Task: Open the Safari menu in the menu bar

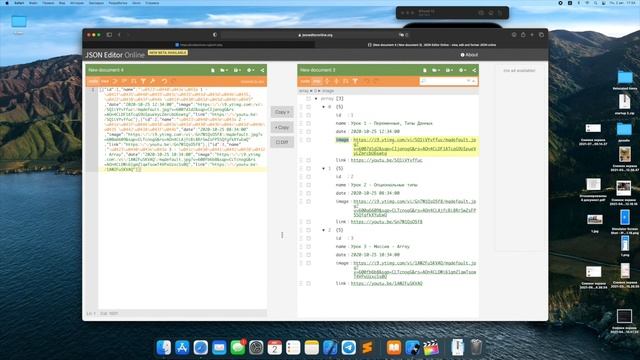Action: click(x=19, y=3)
